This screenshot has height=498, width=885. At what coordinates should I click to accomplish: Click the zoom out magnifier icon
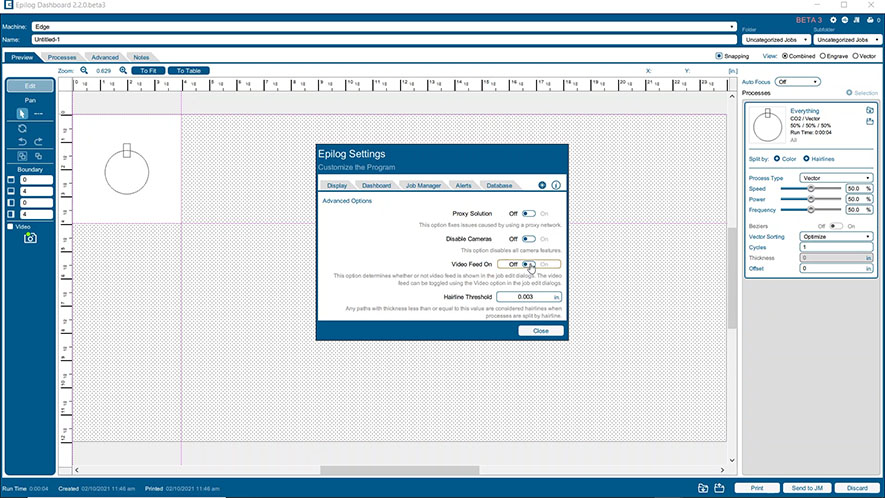(x=85, y=71)
